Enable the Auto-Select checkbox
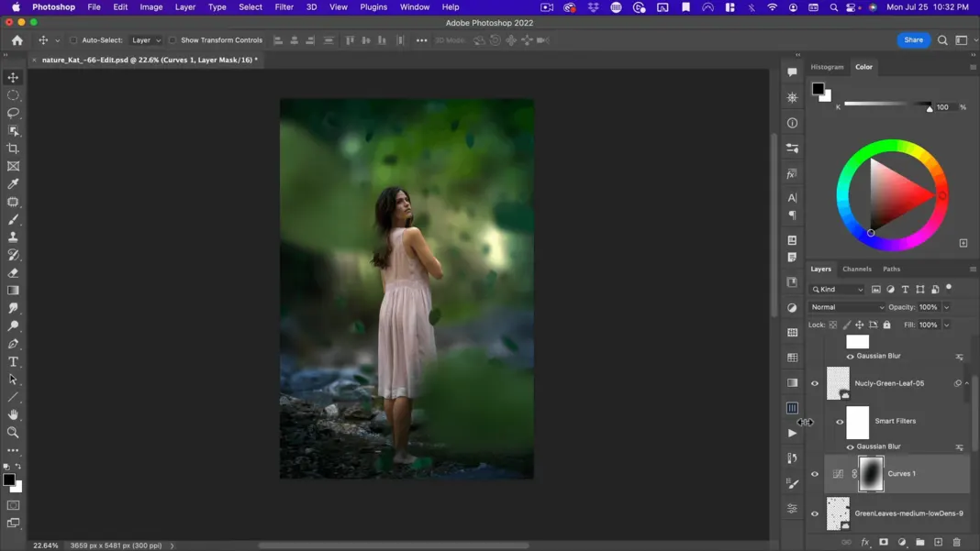980x551 pixels. tap(73, 40)
